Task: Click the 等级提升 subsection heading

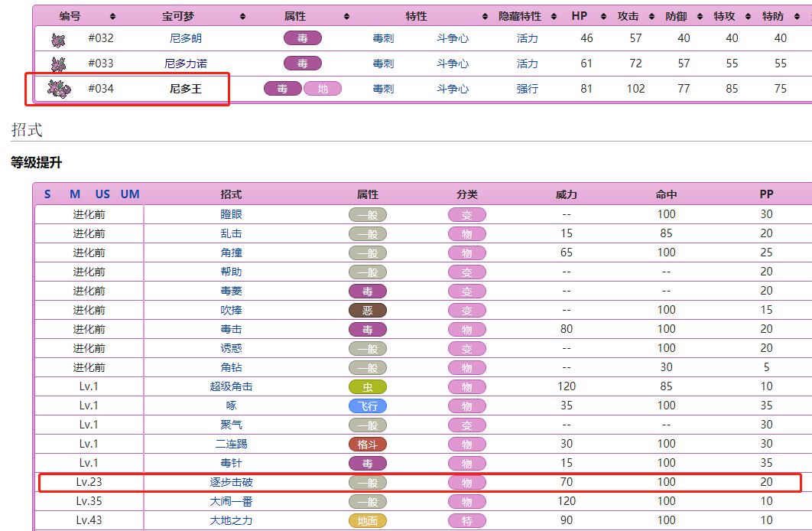Action: [x=36, y=163]
